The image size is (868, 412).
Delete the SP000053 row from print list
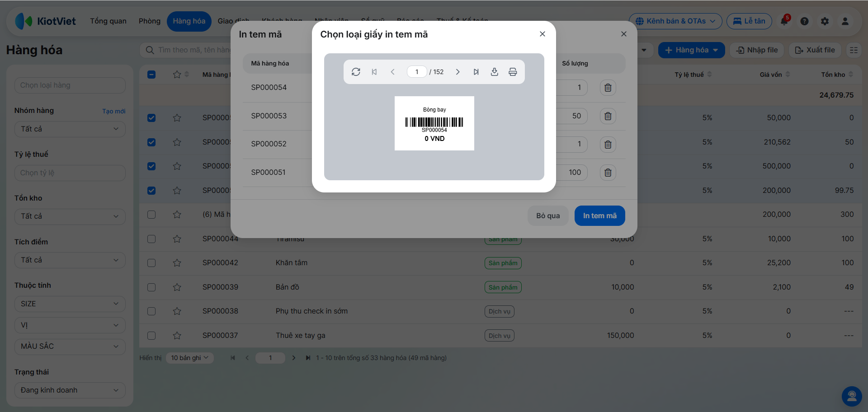click(608, 116)
